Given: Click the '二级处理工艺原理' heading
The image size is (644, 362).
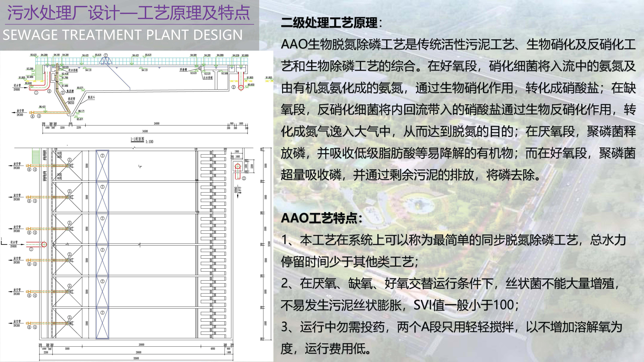Looking at the screenshot, I should pos(330,23).
